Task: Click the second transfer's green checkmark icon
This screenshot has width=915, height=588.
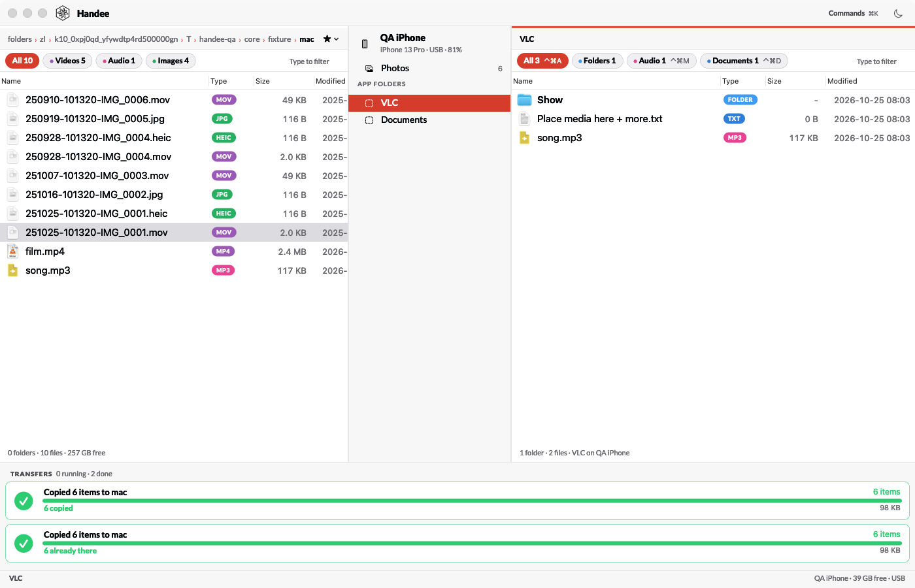Action: (x=24, y=544)
